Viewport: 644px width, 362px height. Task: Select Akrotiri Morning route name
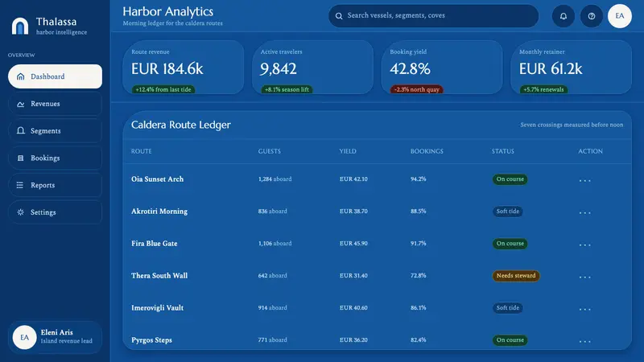point(159,212)
